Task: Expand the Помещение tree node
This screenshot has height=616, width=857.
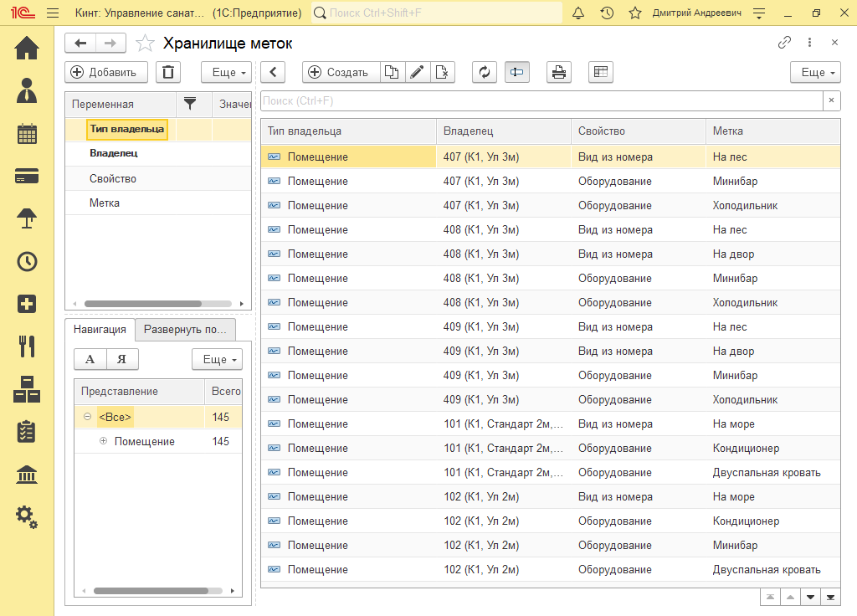Action: click(104, 441)
